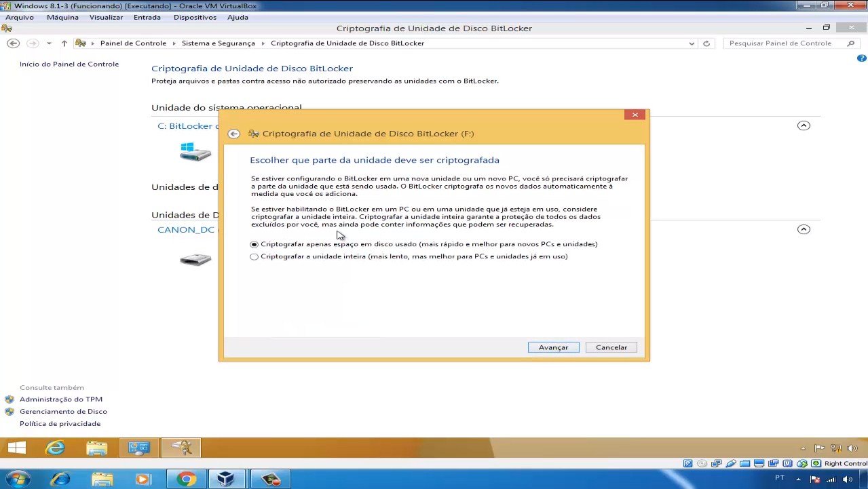Open the 'Gerenciamento de Disco' link
Screen dimensions: 868x489
point(63,412)
